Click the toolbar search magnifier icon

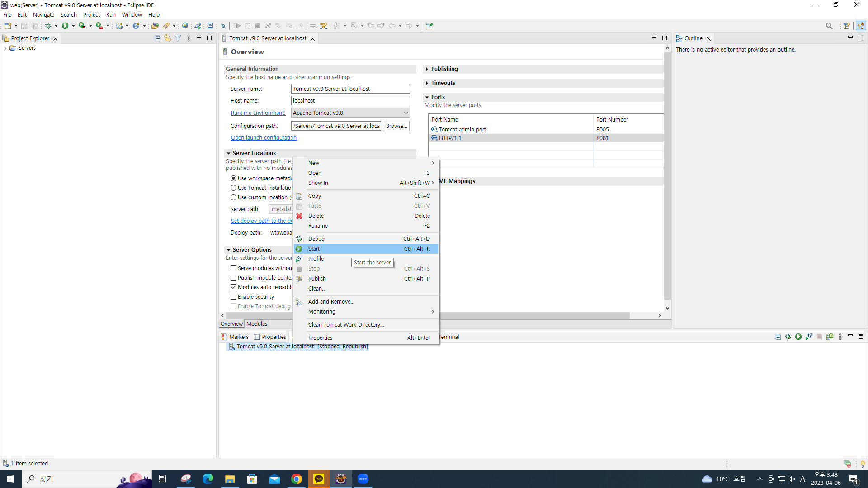829,26
